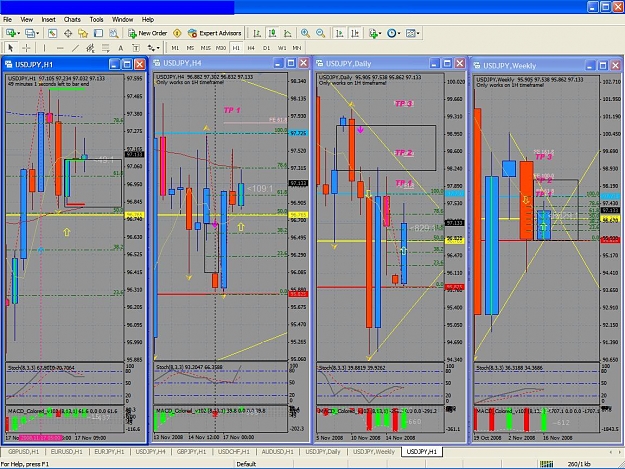Click the New Order button

click(x=147, y=33)
